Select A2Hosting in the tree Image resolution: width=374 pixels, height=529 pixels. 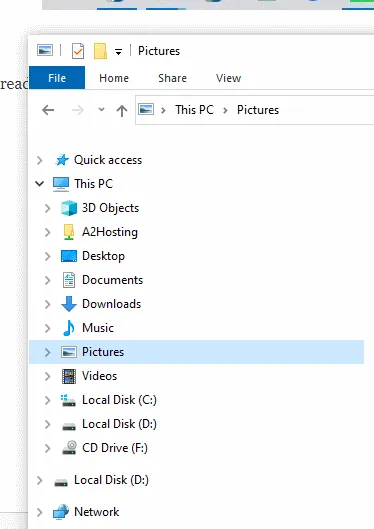[x=110, y=232]
